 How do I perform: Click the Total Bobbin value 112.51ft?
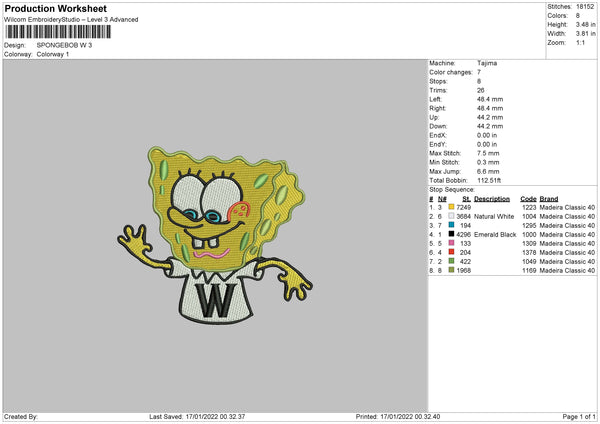(489, 180)
